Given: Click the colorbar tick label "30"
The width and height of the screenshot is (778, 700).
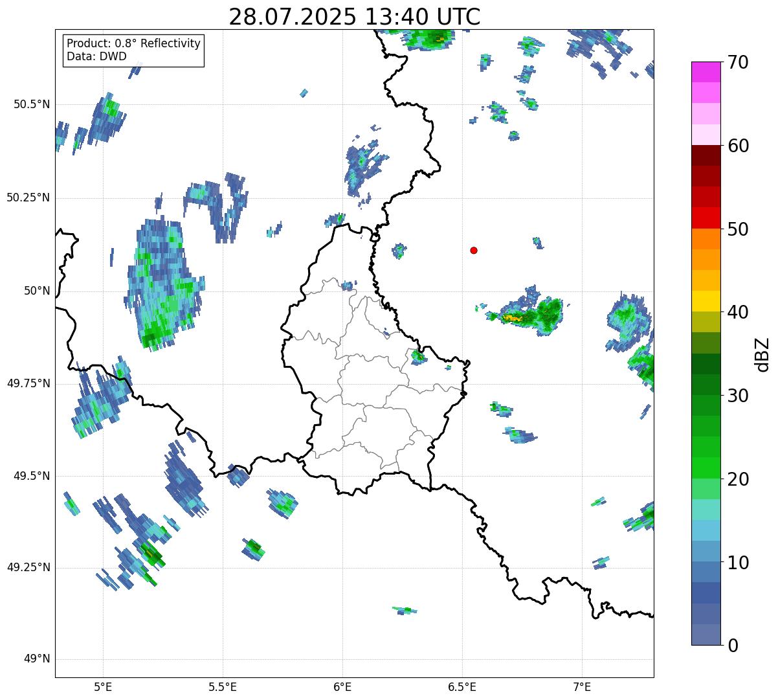Looking at the screenshot, I should (x=738, y=396).
